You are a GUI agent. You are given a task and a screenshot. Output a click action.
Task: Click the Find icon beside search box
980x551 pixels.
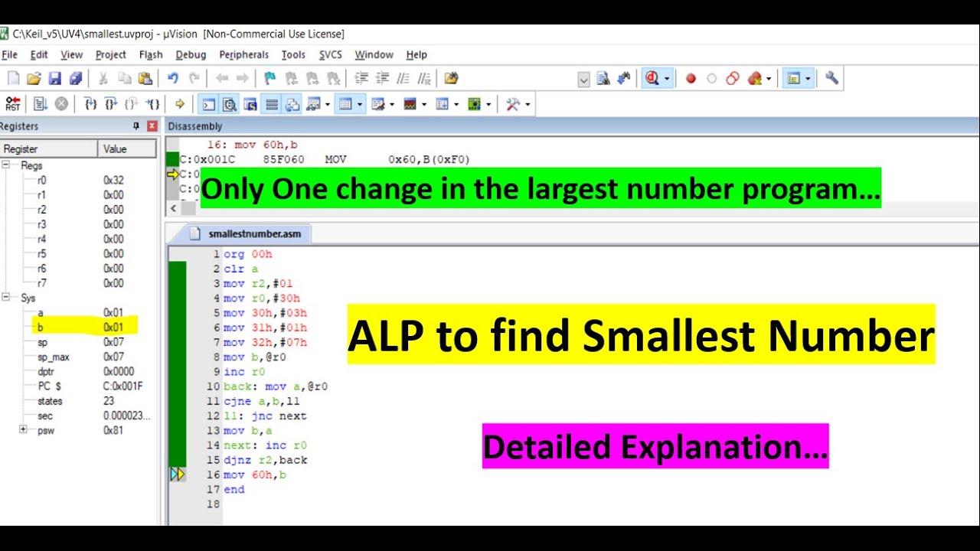coord(603,78)
